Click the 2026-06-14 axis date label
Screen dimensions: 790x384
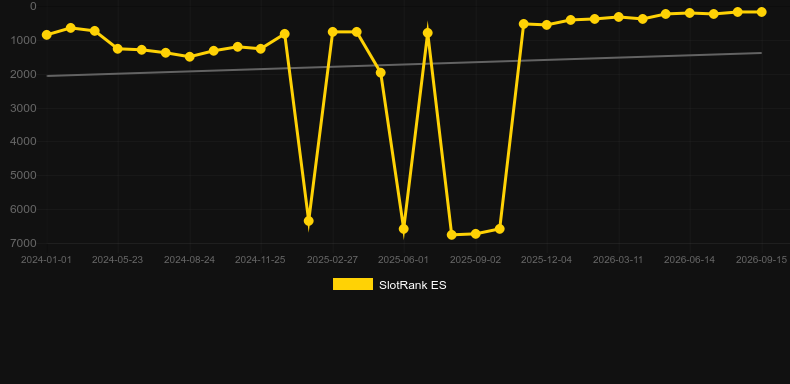click(689, 260)
